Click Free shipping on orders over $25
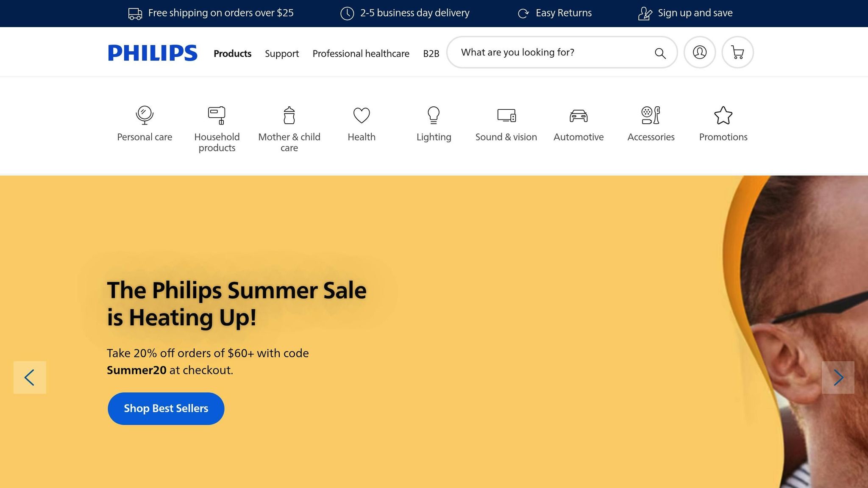This screenshot has height=488, width=868. click(221, 13)
